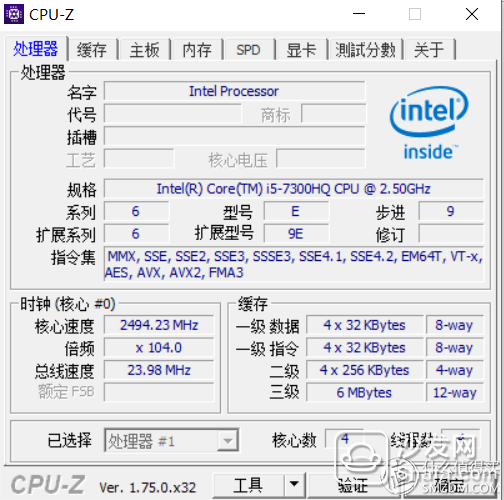Go to the SPD tab
504x500 pixels.
click(x=249, y=50)
